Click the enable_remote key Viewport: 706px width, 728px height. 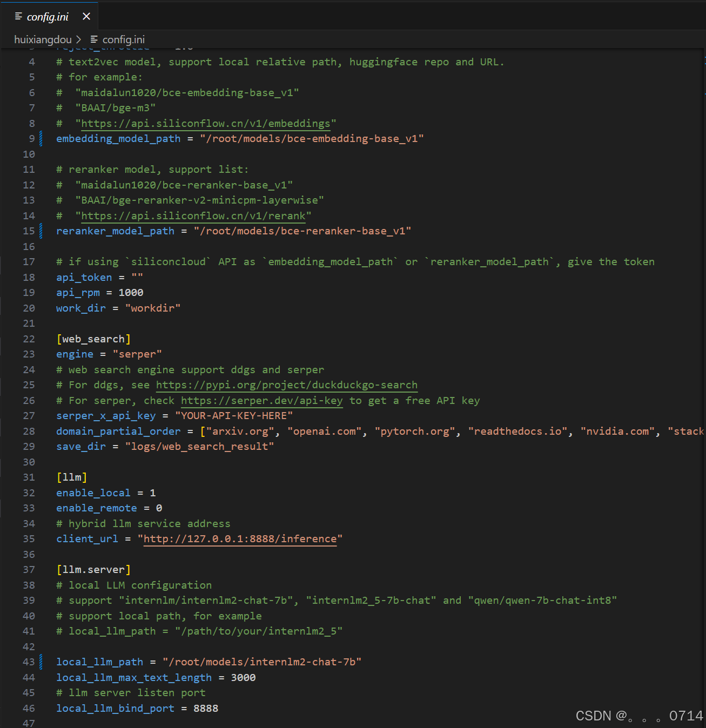coord(97,508)
